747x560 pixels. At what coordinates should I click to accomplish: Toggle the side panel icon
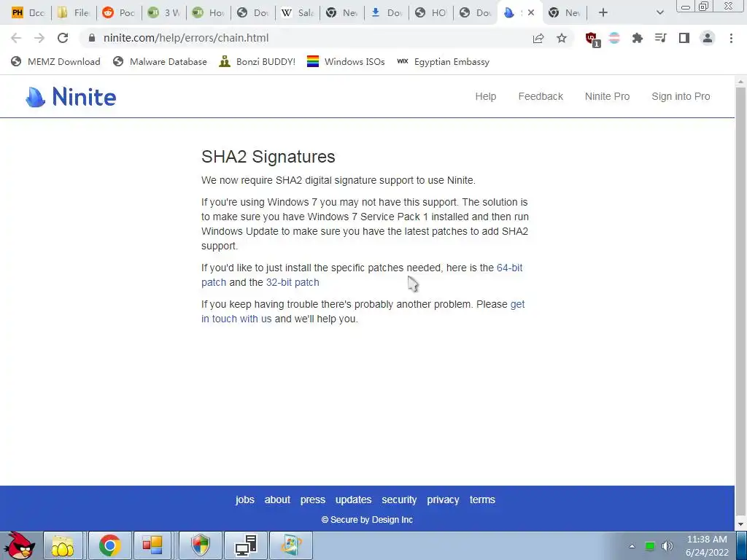(x=684, y=38)
